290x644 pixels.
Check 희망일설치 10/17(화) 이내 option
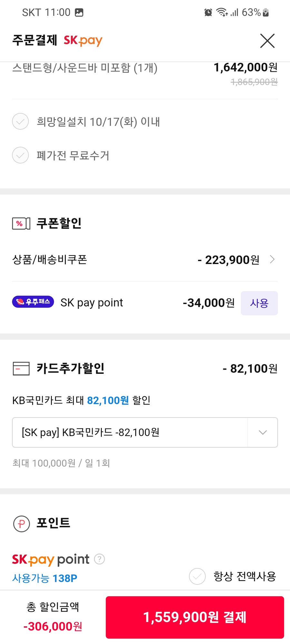pos(20,121)
